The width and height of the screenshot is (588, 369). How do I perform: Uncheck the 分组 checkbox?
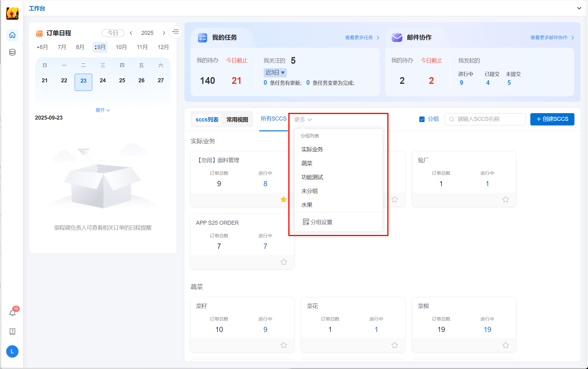tap(422, 119)
